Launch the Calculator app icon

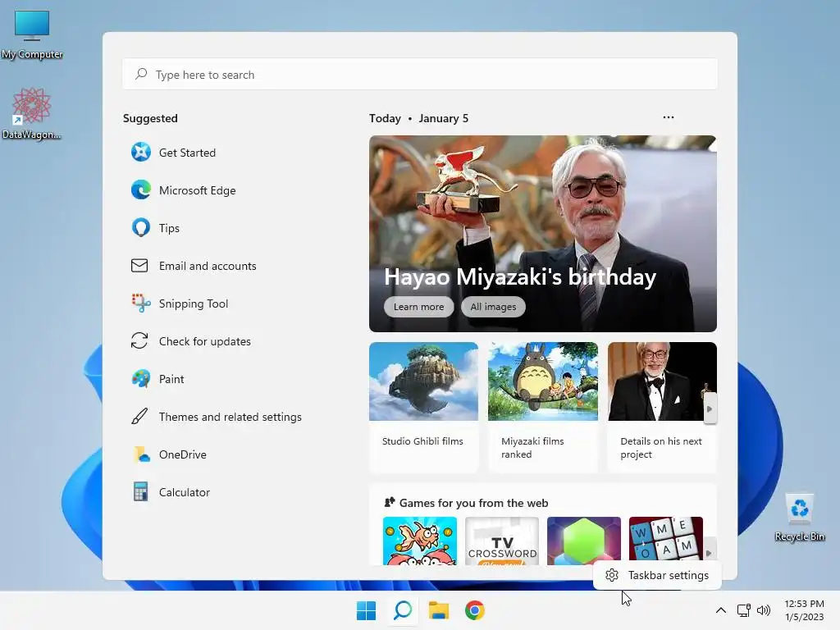point(141,492)
